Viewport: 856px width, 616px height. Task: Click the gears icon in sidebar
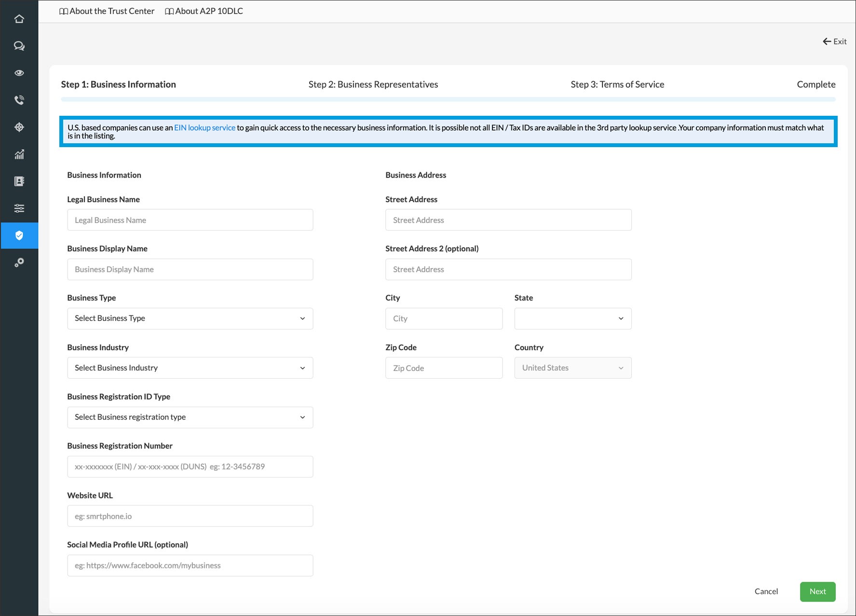click(19, 262)
